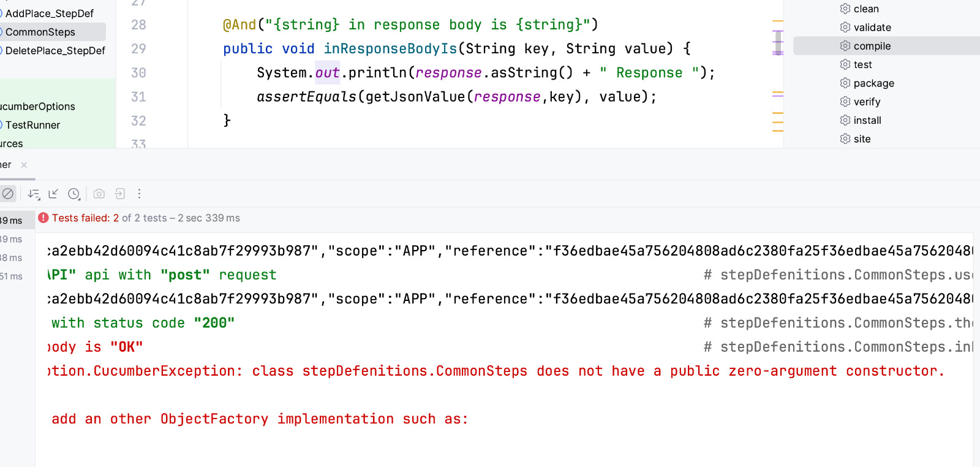Open CommonSteps in the project tree
This screenshot has height=467, width=980.
tap(40, 32)
